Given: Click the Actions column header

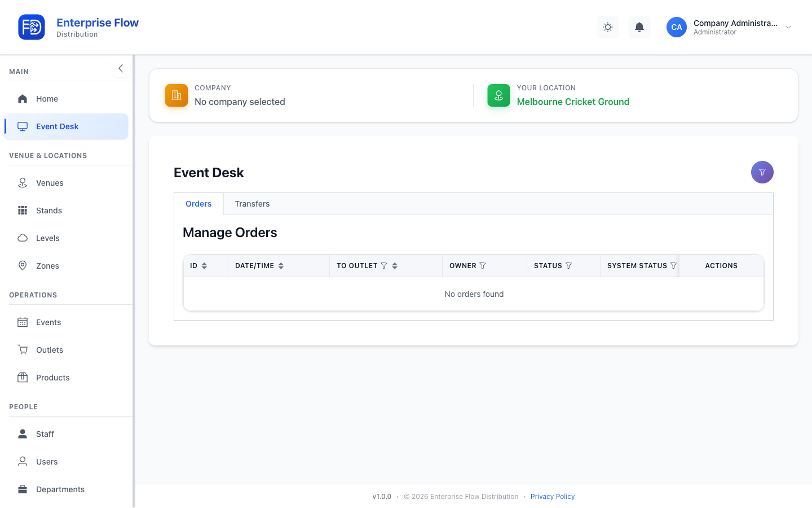Looking at the screenshot, I should tap(721, 266).
